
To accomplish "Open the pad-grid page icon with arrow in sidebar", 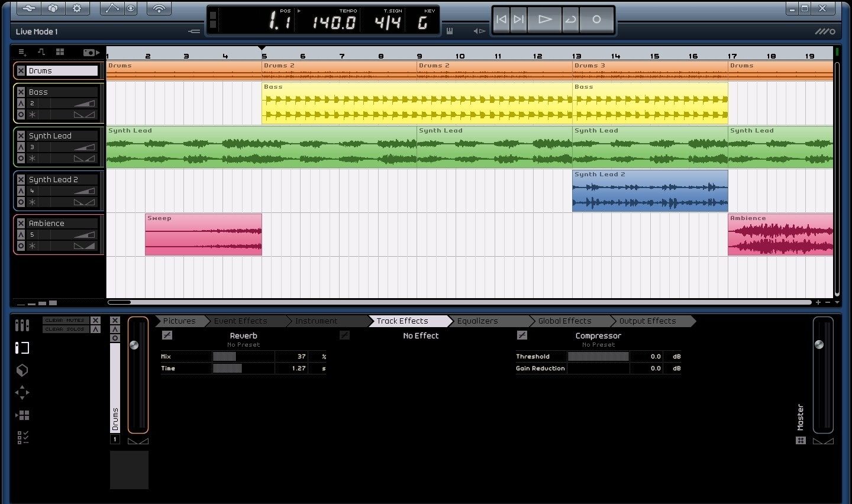I will tap(22, 415).
